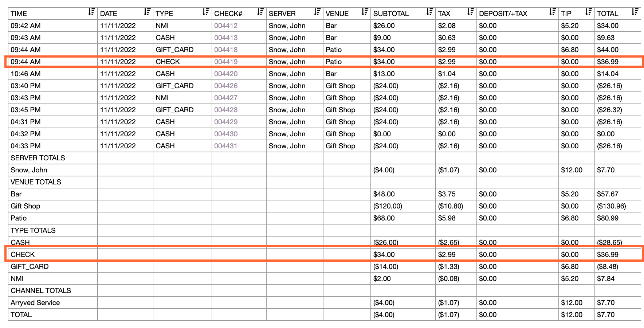This screenshot has width=644, height=328.
Task: Sort table by SERVER column icon
Action: pyautogui.click(x=317, y=12)
